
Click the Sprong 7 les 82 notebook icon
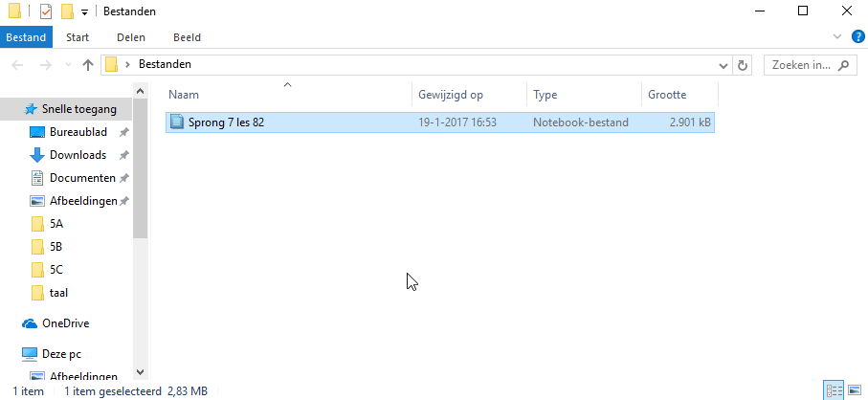tap(177, 122)
